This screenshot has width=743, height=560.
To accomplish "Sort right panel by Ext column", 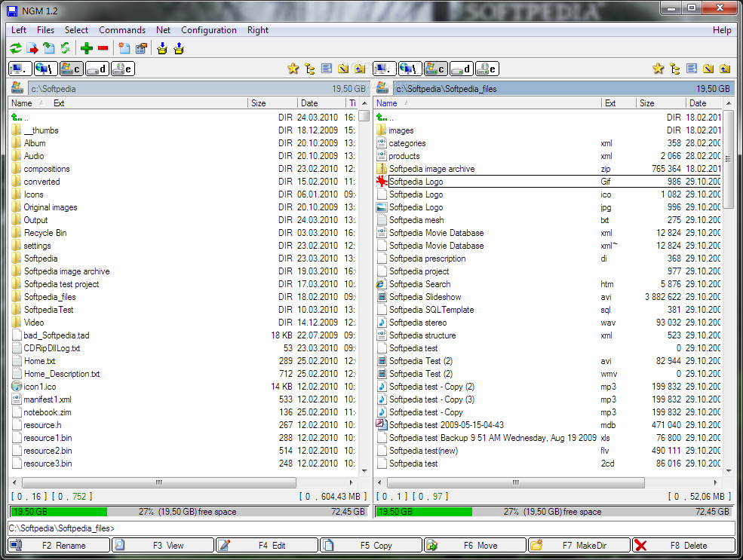I will 619,103.
